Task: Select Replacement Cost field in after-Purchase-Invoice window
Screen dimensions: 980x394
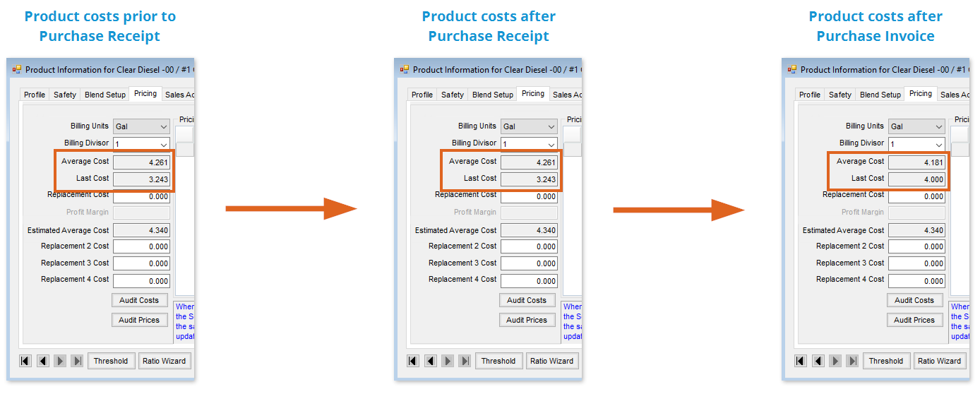Action: coord(916,197)
